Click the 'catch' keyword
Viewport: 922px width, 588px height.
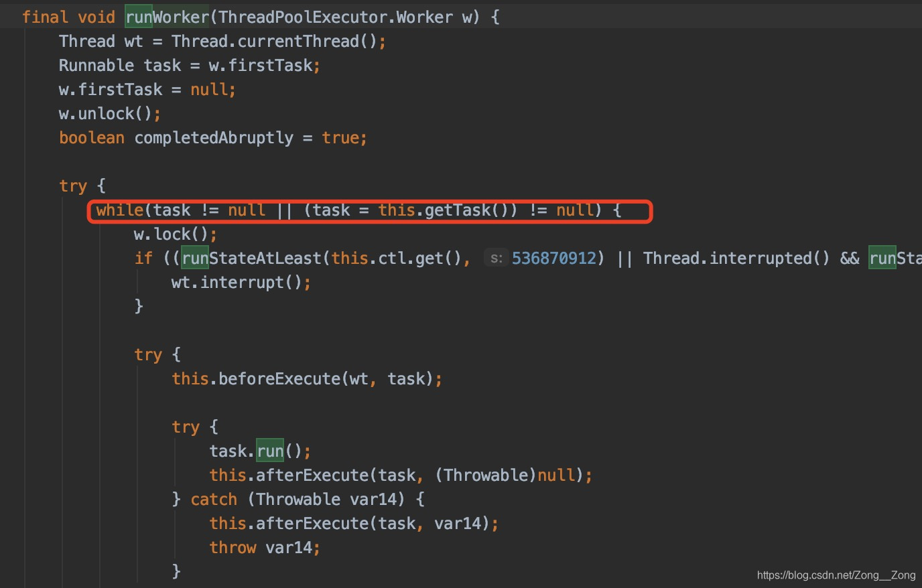click(x=214, y=500)
